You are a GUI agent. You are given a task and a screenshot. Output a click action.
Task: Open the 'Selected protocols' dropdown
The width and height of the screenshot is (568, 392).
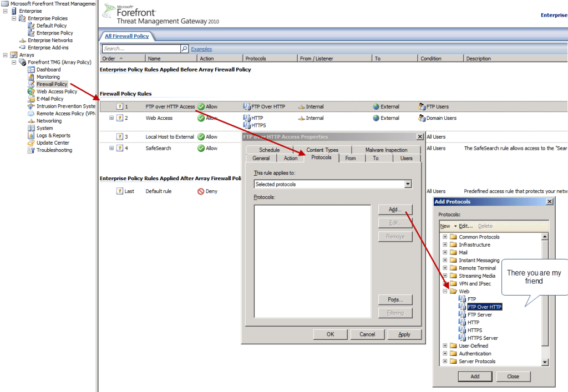408,184
